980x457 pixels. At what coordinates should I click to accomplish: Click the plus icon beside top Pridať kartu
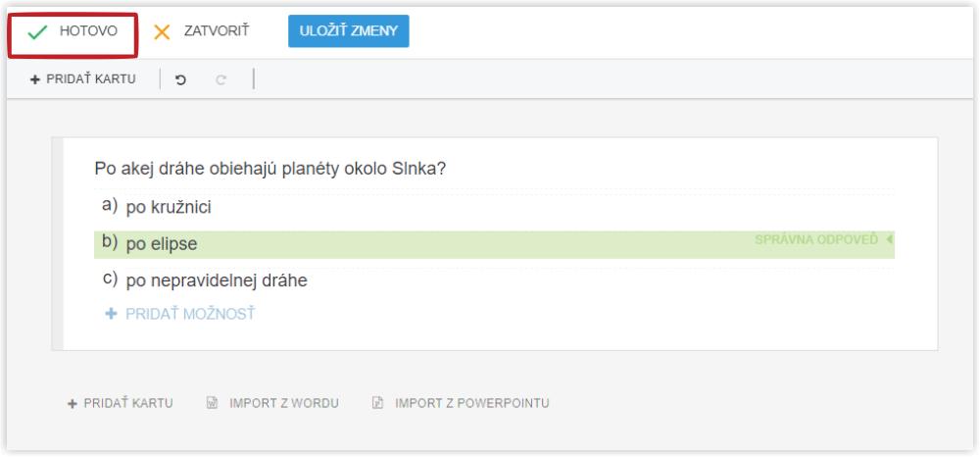coord(34,79)
